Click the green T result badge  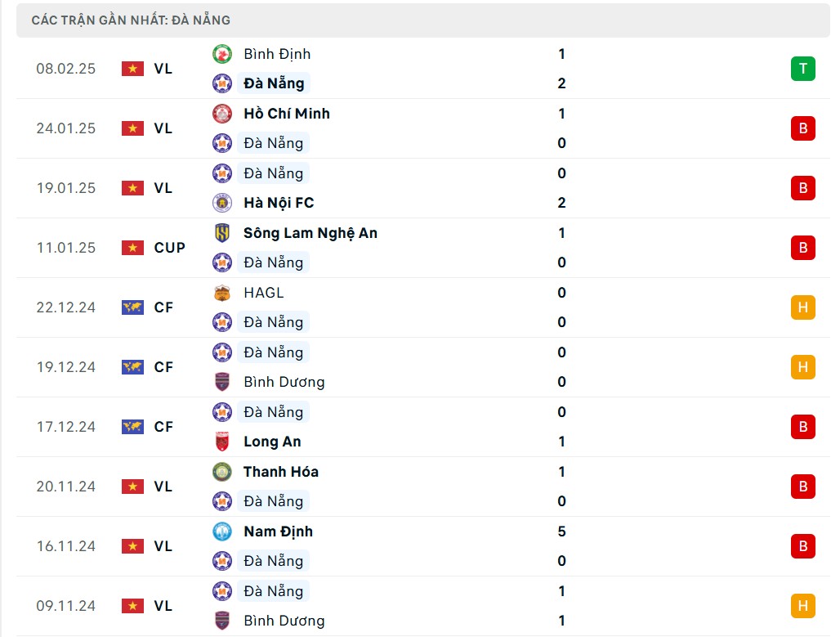(x=802, y=69)
